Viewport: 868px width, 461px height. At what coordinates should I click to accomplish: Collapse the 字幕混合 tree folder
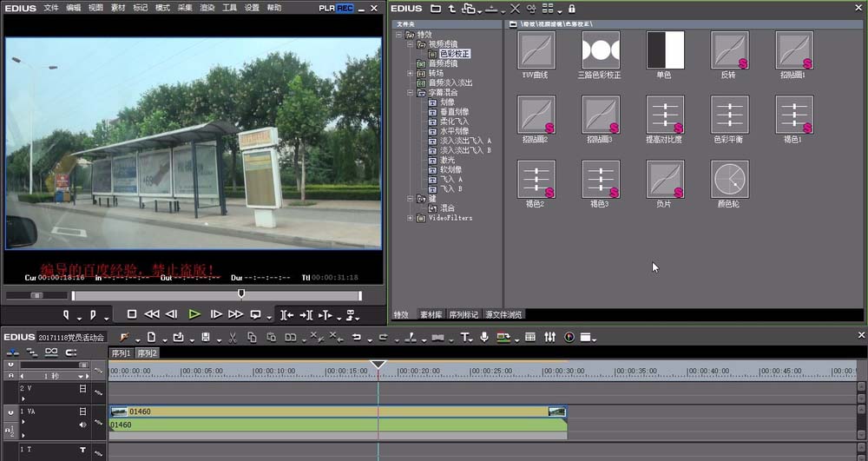[x=410, y=92]
